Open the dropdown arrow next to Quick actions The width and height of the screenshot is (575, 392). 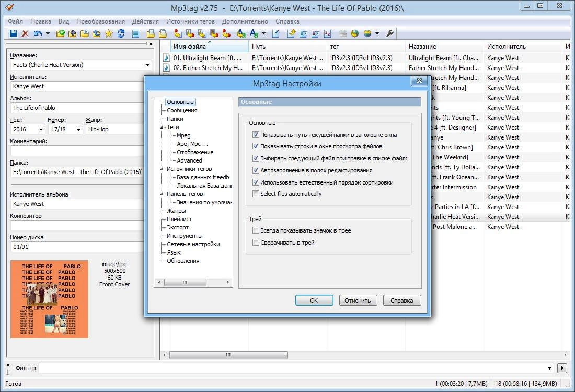(x=263, y=34)
